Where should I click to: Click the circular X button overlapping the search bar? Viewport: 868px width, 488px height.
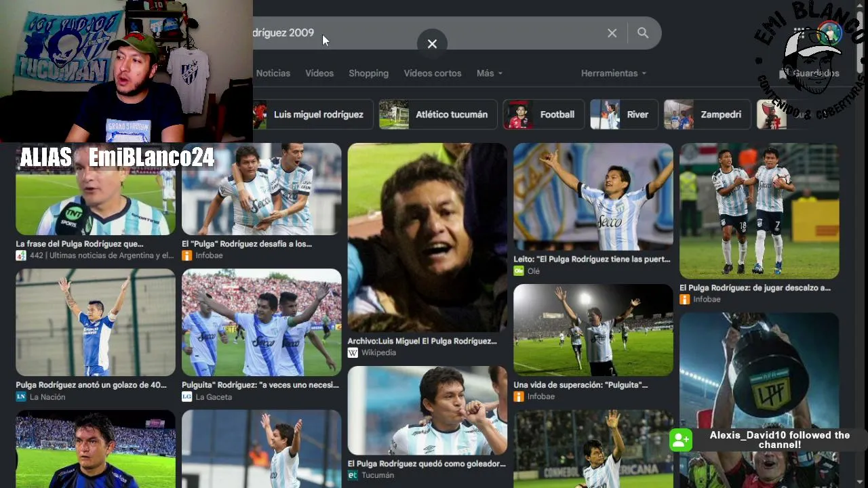pyautogui.click(x=432, y=44)
